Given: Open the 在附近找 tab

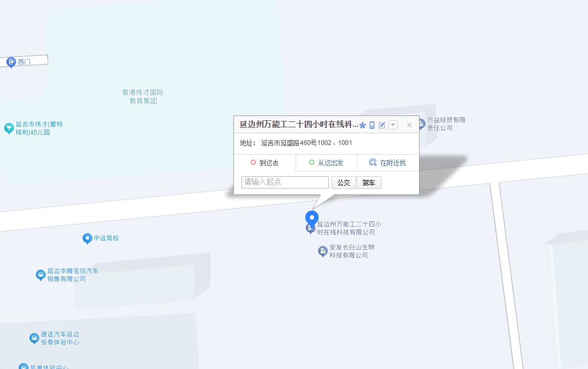Looking at the screenshot, I should click(387, 163).
